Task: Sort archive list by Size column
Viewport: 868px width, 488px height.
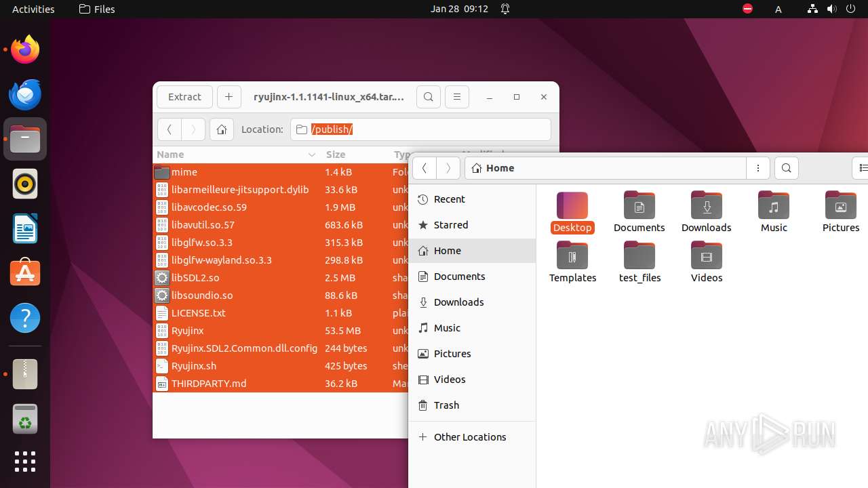Action: click(x=354, y=155)
